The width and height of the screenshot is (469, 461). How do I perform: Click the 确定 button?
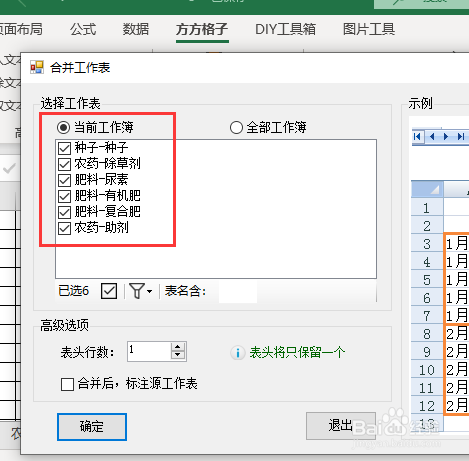point(92,427)
